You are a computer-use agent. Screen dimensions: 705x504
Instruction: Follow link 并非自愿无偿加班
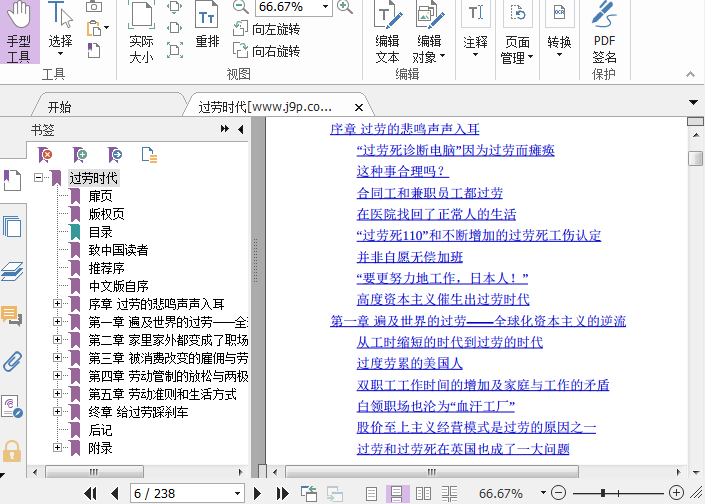pos(410,257)
